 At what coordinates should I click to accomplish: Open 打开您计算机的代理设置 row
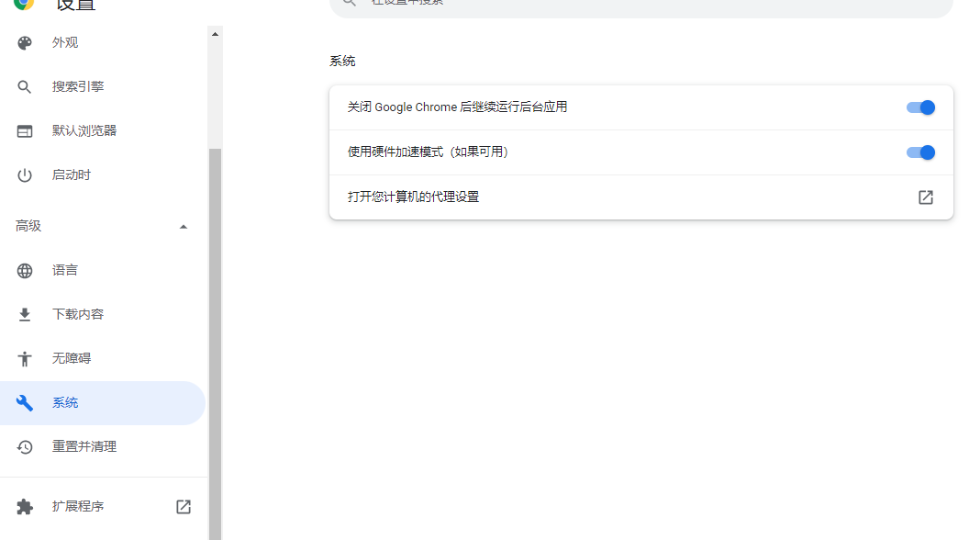[641, 197]
